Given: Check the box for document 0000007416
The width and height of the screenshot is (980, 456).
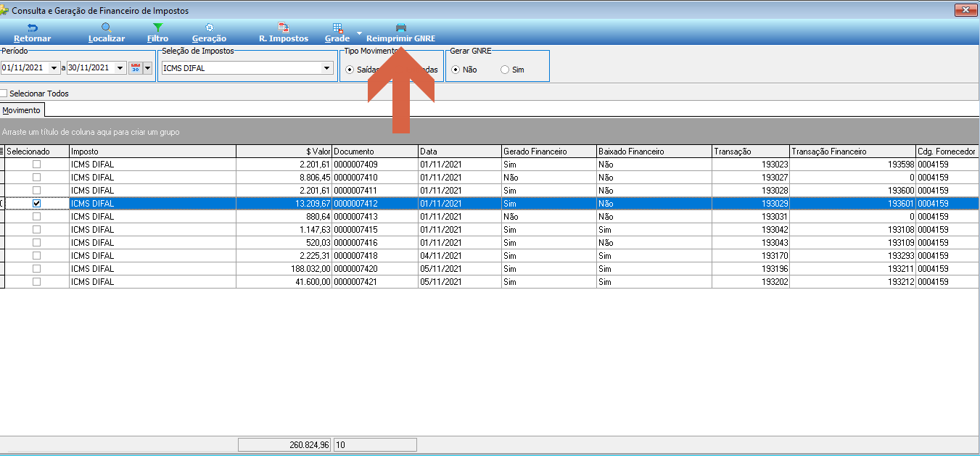Looking at the screenshot, I should 36,243.
